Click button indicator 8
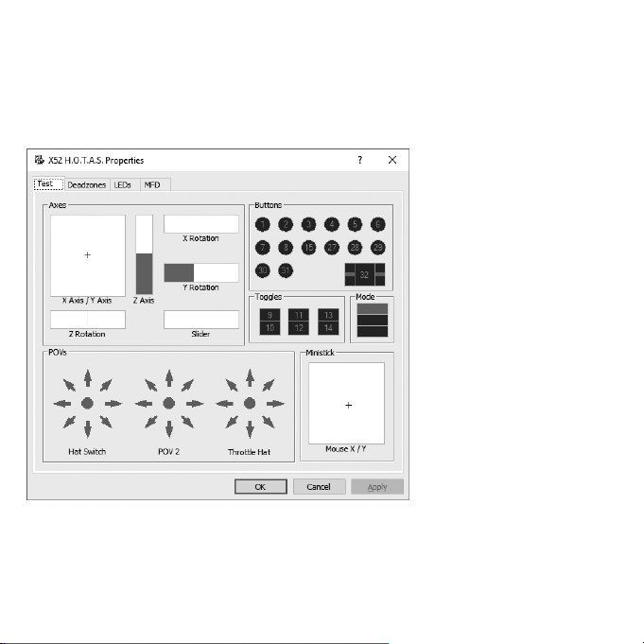 [286, 247]
